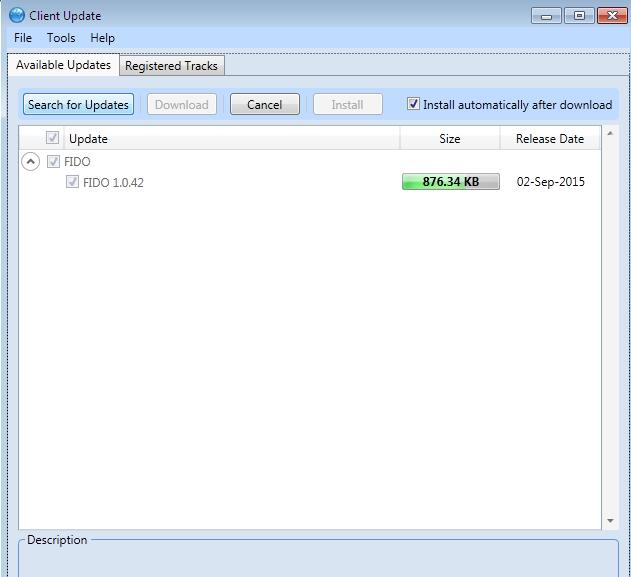Switch to the Available Updates tab
This screenshot has width=631, height=577.
click(x=63, y=65)
